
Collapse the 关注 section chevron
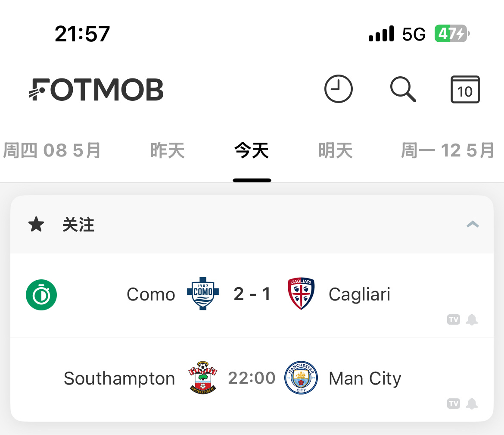[473, 224]
